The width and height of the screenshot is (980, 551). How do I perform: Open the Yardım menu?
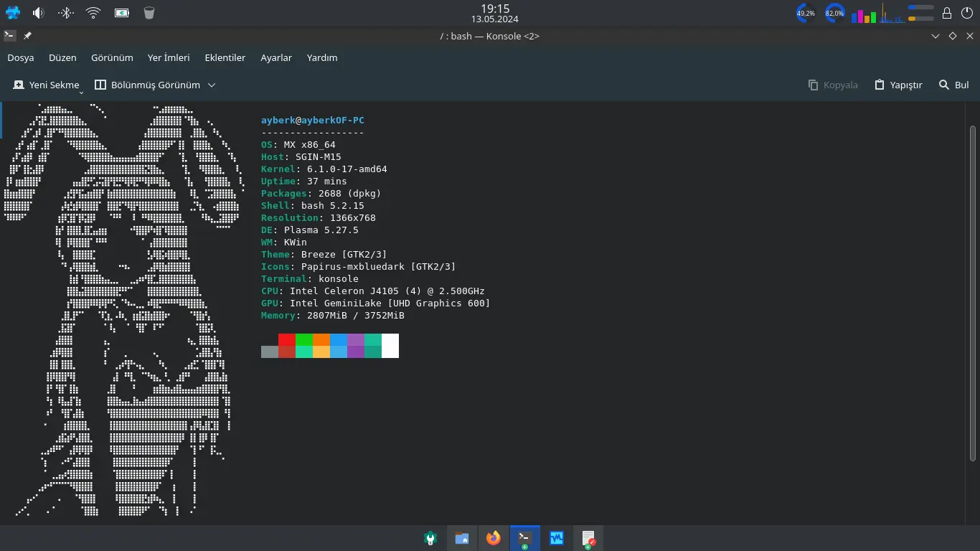(x=322, y=57)
